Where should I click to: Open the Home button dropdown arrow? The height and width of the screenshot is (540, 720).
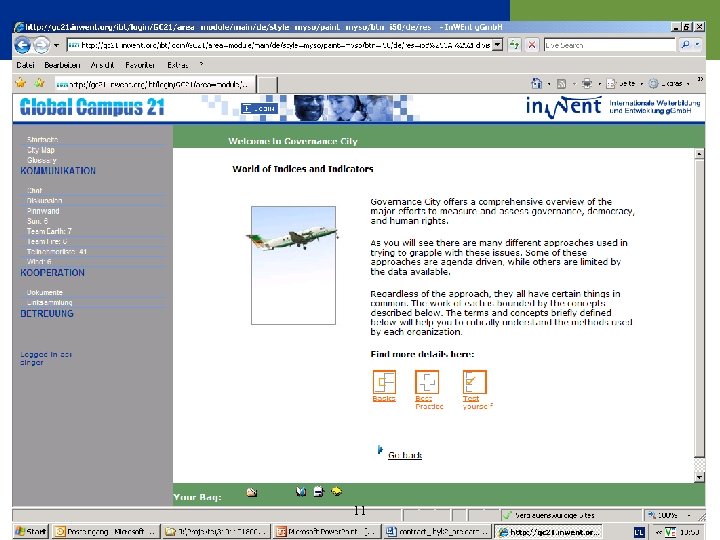(x=549, y=84)
